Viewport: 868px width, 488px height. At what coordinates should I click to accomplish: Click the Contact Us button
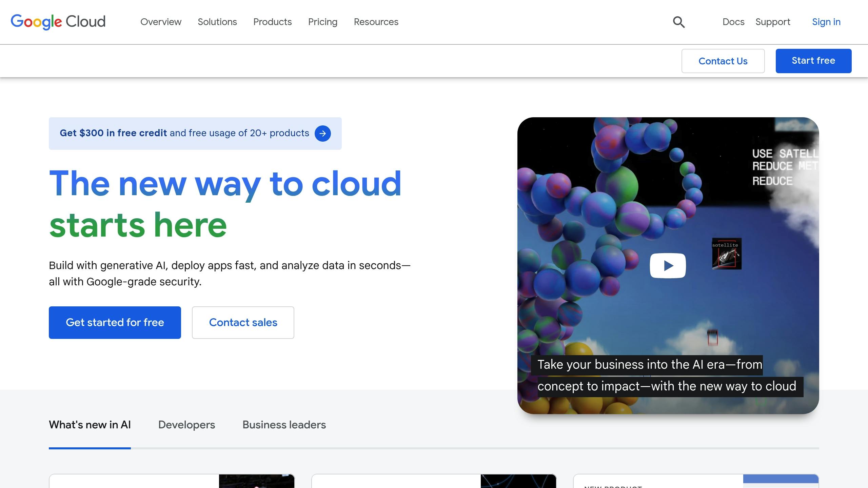click(x=723, y=61)
